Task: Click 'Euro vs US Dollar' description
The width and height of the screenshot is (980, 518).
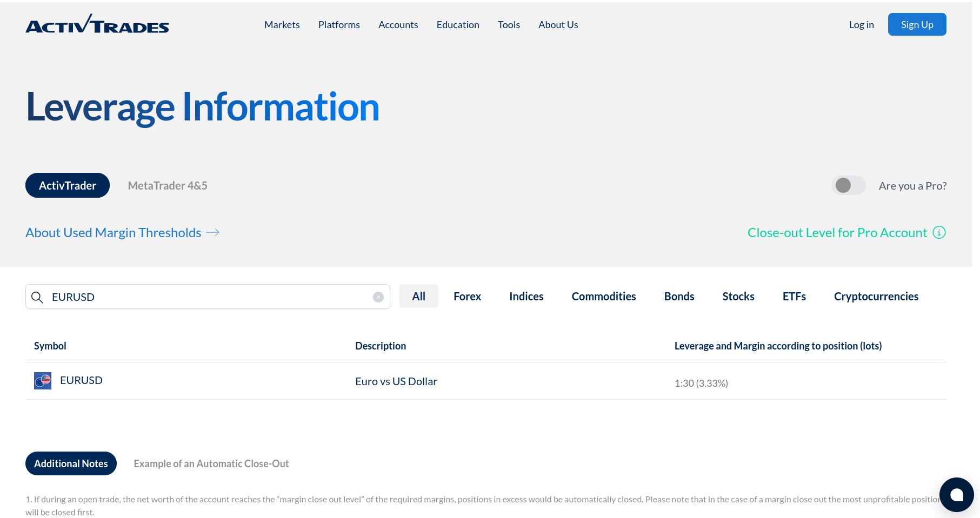Action: click(396, 381)
